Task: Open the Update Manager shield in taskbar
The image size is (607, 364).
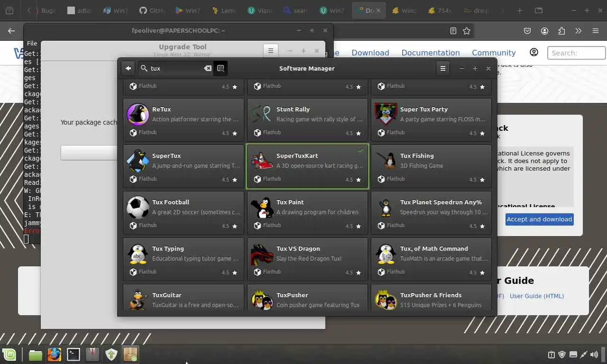Action: point(111,355)
